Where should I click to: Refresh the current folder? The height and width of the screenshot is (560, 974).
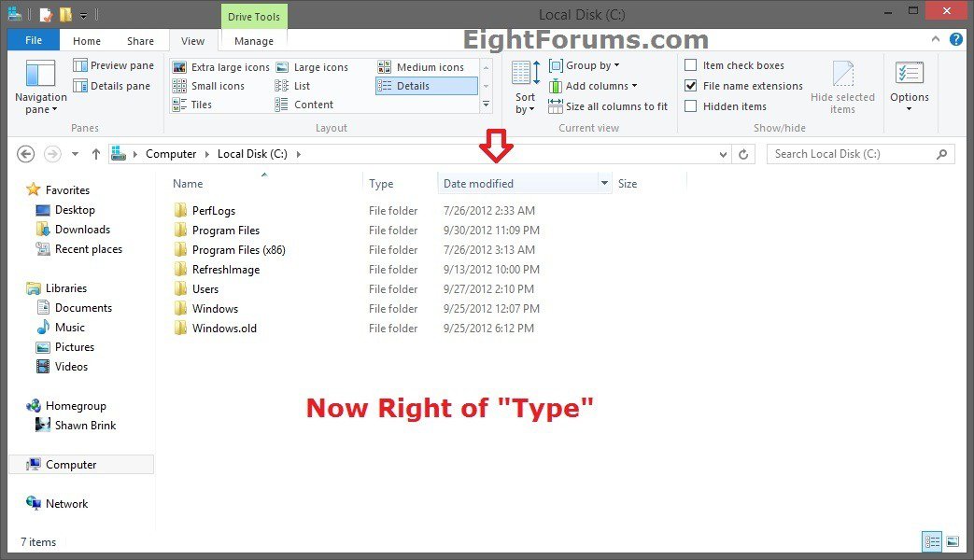tap(743, 155)
